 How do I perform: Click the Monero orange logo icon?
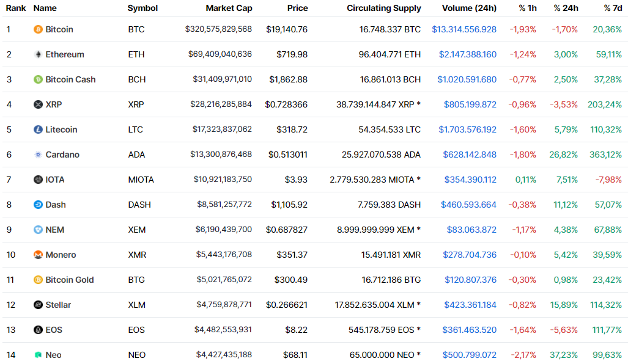tap(38, 255)
